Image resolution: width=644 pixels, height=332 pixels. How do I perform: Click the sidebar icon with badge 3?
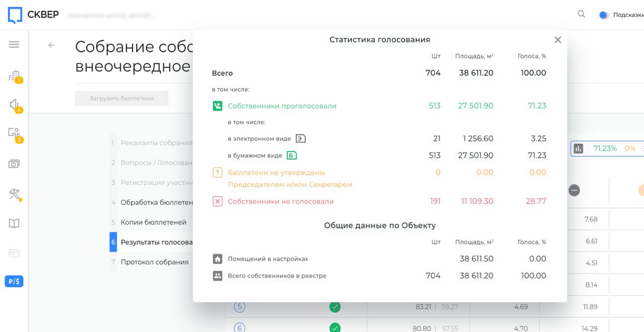coord(14,134)
